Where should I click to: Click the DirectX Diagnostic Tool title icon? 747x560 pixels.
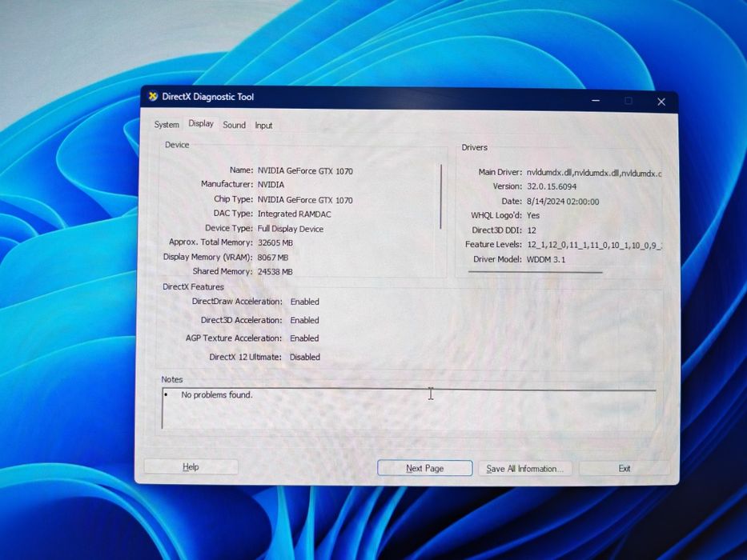[x=152, y=96]
